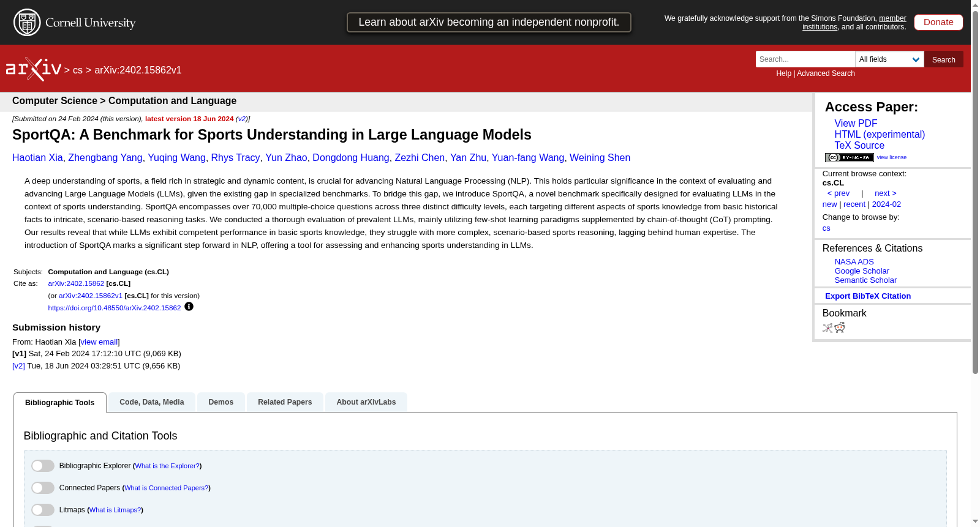Image resolution: width=980 pixels, height=527 pixels.
Task: Open author Zhengbang Yang link
Action: 105,158
